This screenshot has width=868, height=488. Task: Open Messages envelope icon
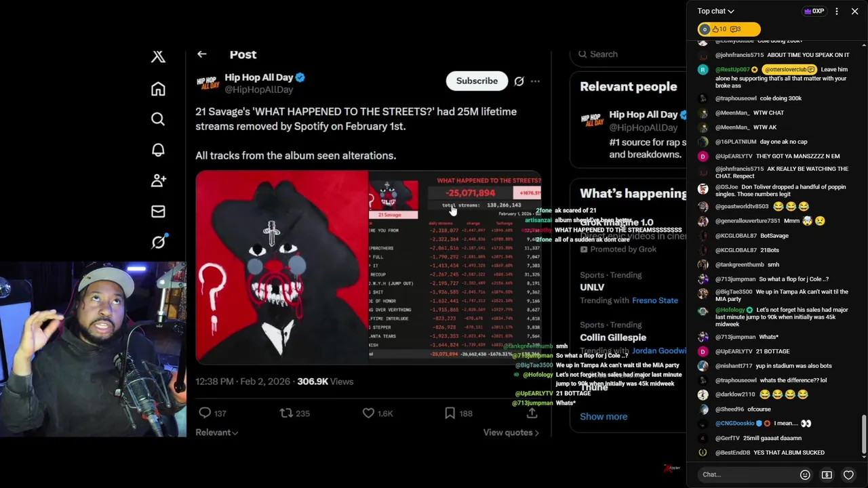pyautogui.click(x=158, y=211)
